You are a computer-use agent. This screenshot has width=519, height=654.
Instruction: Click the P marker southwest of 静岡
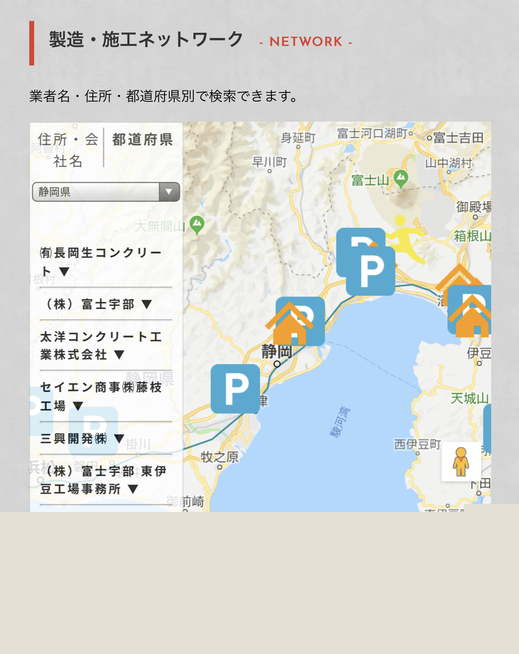235,389
